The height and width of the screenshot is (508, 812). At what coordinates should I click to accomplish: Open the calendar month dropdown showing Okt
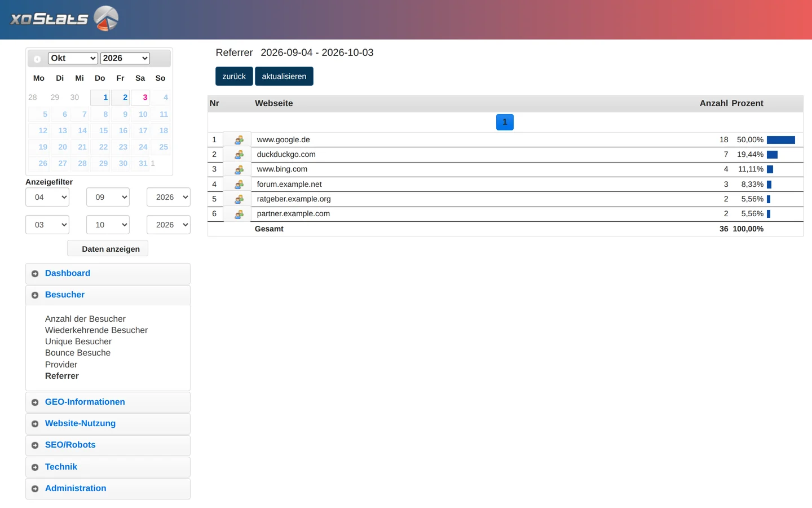73,58
